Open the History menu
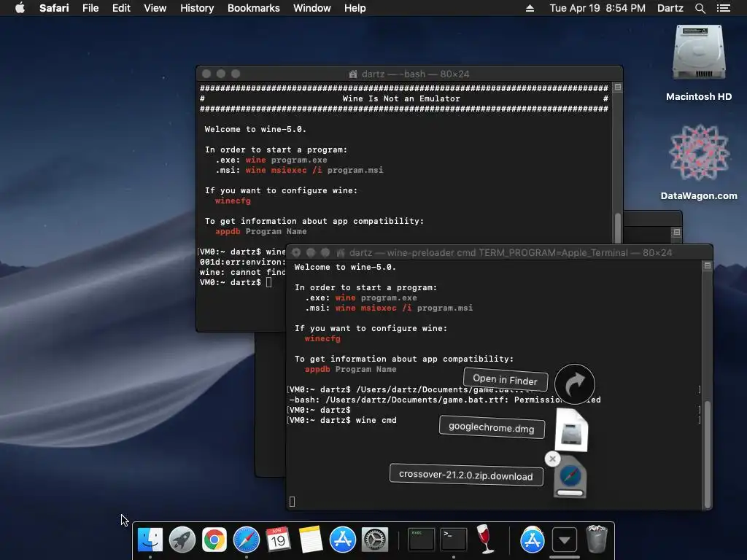The height and width of the screenshot is (560, 747). (x=197, y=8)
